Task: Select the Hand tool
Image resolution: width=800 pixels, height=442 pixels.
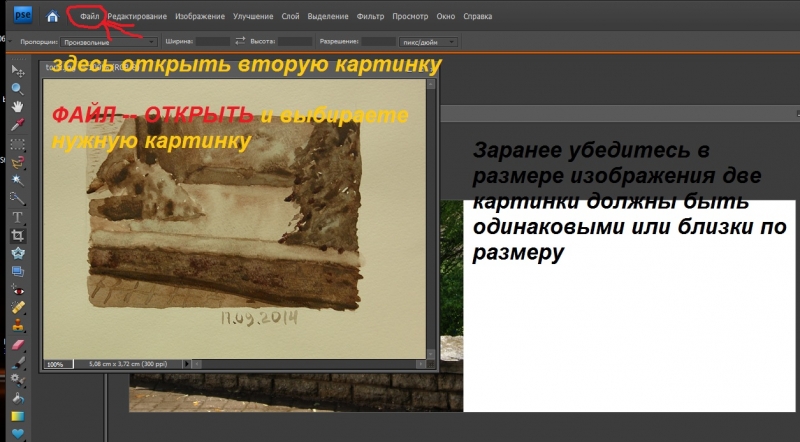Action: pyautogui.click(x=17, y=107)
